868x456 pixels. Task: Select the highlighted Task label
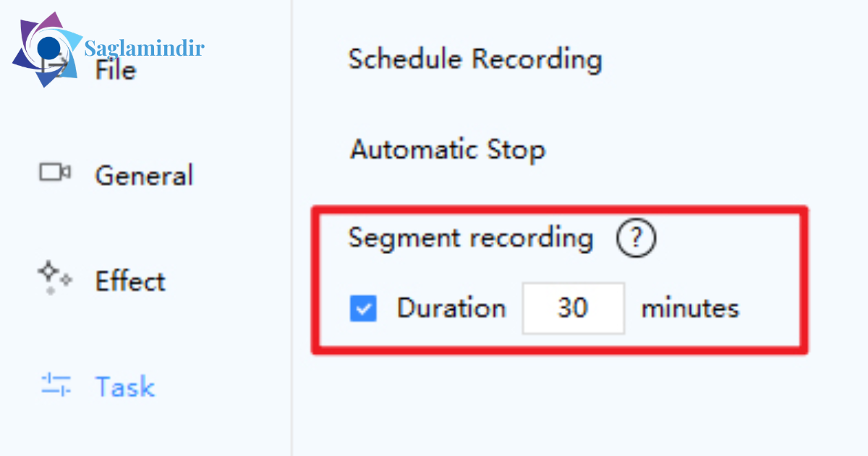click(124, 387)
